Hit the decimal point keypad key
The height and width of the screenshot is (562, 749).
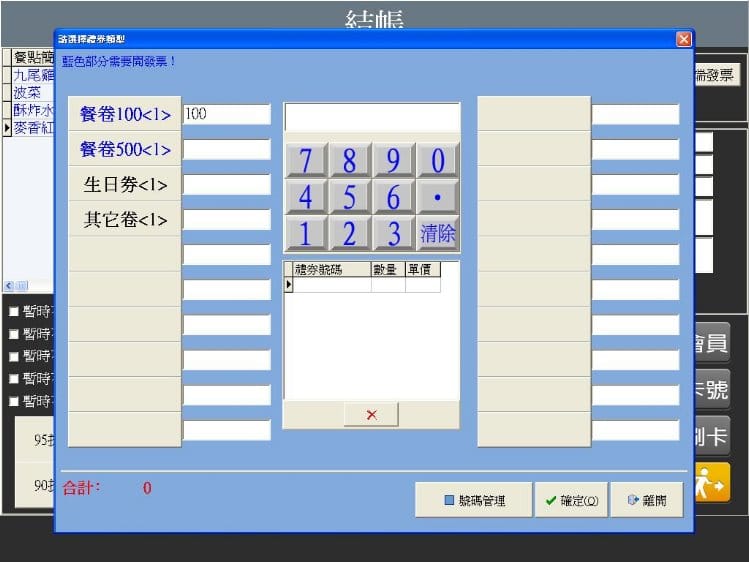(438, 197)
